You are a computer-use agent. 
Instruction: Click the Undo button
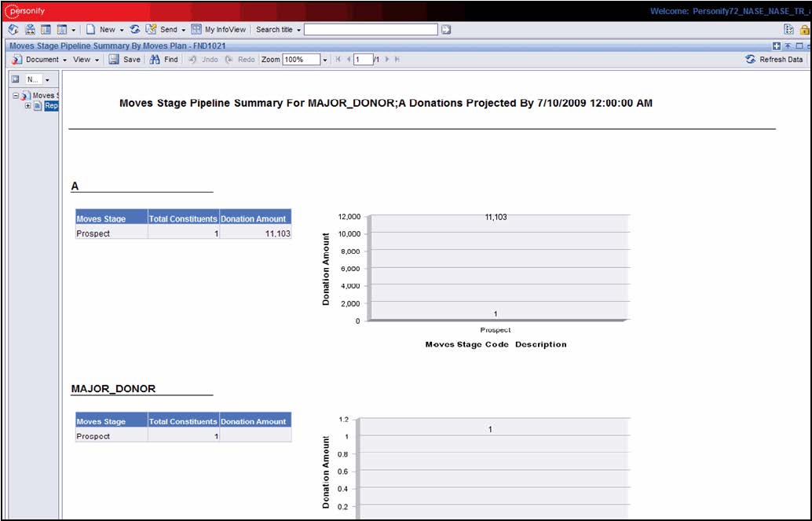pos(203,60)
